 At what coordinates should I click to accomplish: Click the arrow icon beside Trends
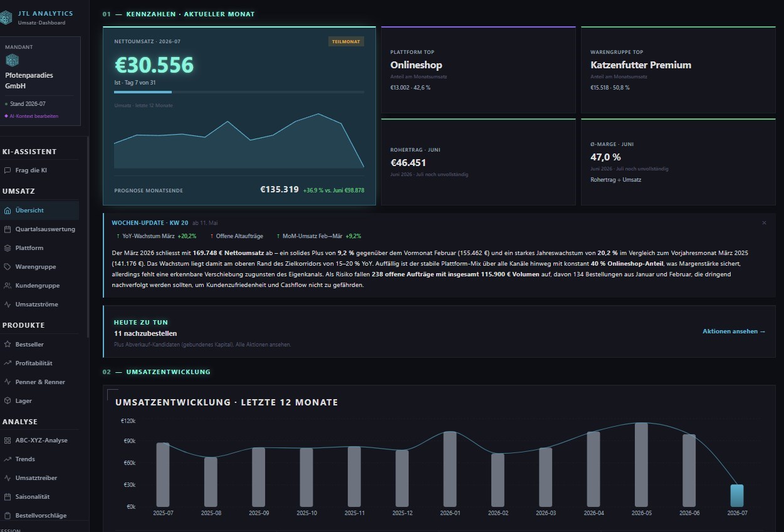pos(8,459)
